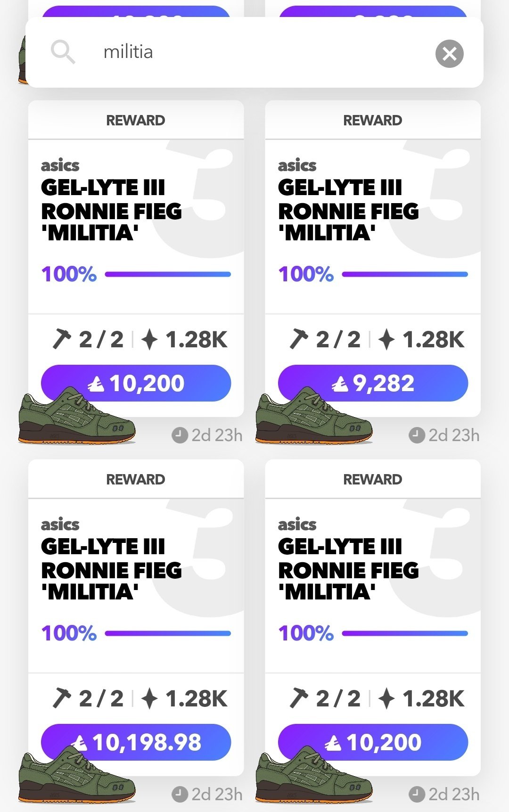Screen dimensions: 509x812
Task: Focus the search field containing 'militia'
Action: pyautogui.click(x=254, y=52)
